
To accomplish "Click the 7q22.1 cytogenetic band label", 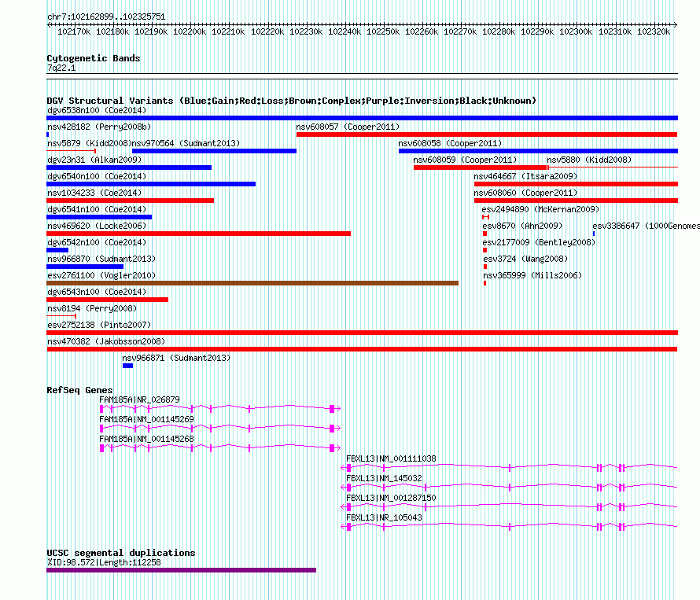I will point(61,68).
